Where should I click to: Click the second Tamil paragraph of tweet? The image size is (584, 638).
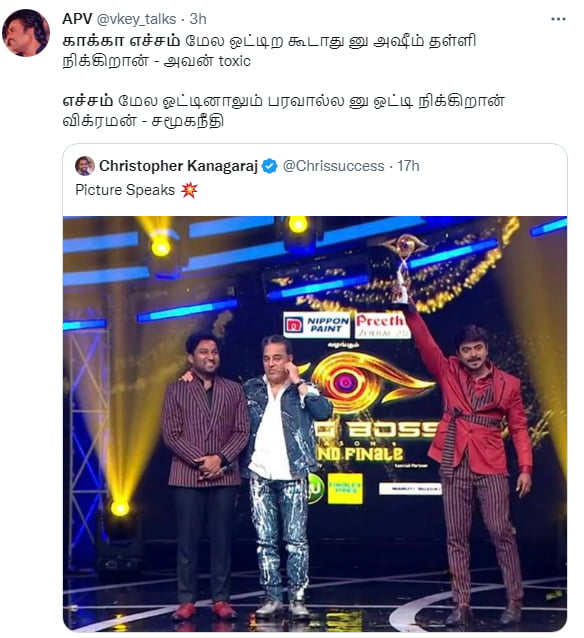283,111
